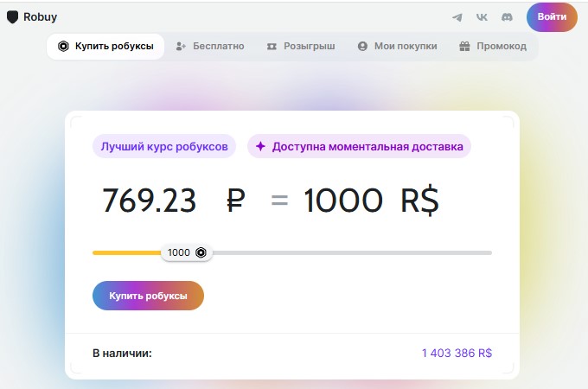Click the yellow filled part of the slider

point(127,253)
